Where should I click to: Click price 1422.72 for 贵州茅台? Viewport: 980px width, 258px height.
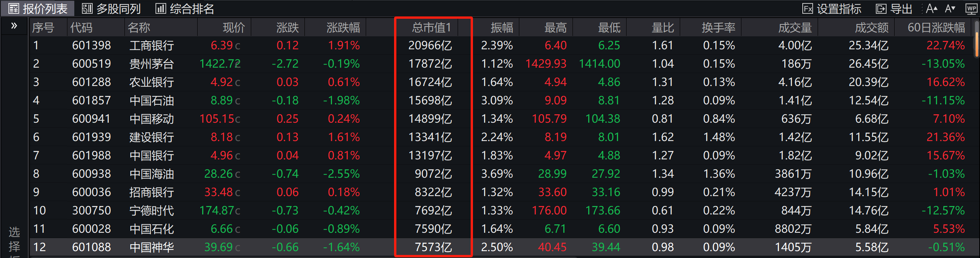pos(220,64)
